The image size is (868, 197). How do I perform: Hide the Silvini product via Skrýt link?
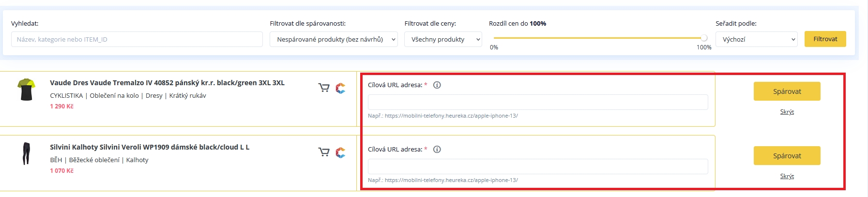(x=787, y=176)
